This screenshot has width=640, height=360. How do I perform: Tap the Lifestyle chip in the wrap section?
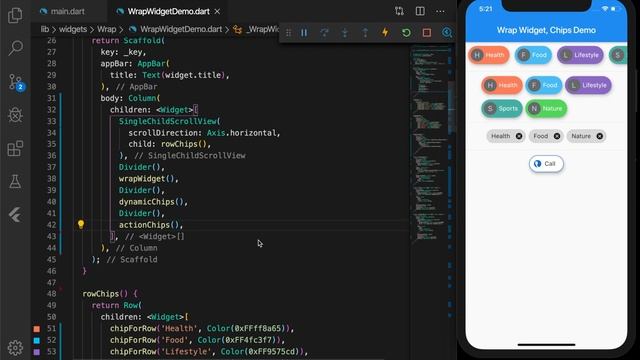coord(588,85)
